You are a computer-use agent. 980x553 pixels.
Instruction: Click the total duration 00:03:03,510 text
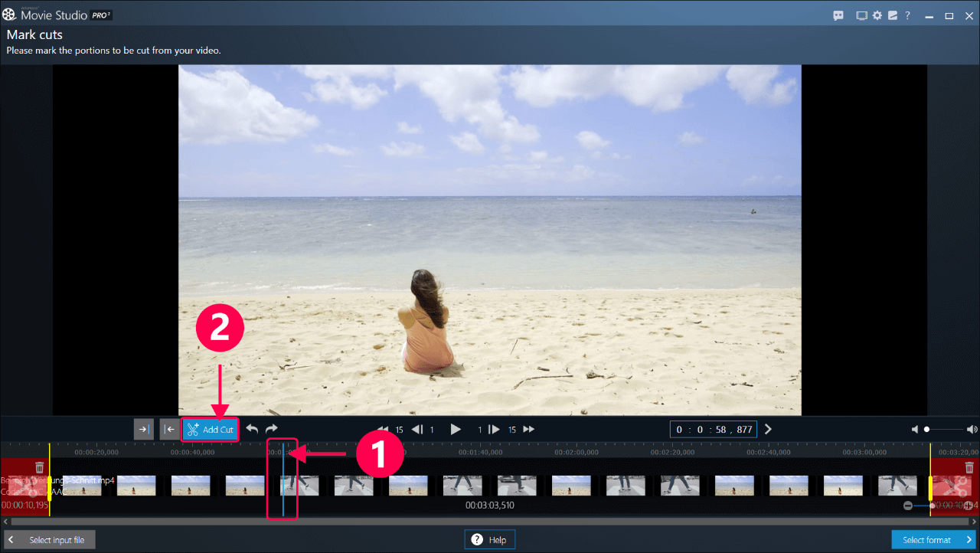click(x=490, y=506)
